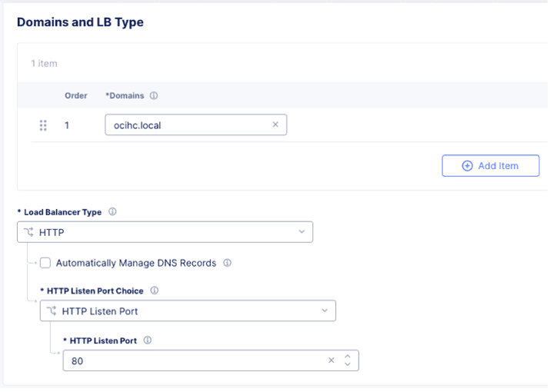The width and height of the screenshot is (550, 392).
Task: Click the 1 item count label
Action: pos(44,63)
